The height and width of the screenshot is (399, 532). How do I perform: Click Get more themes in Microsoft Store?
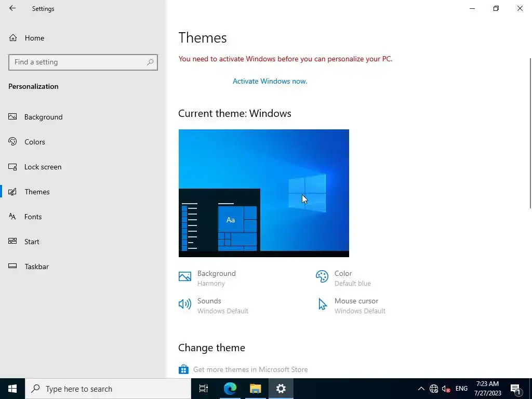point(250,369)
